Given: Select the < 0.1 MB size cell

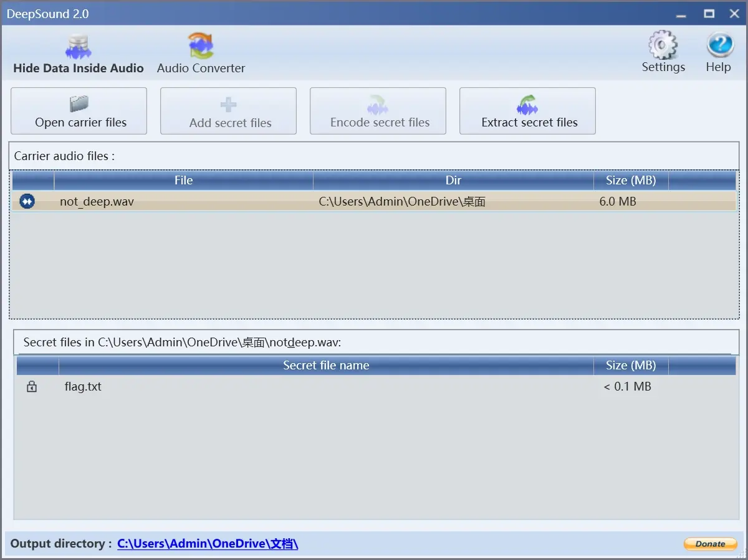Looking at the screenshot, I should point(628,387).
